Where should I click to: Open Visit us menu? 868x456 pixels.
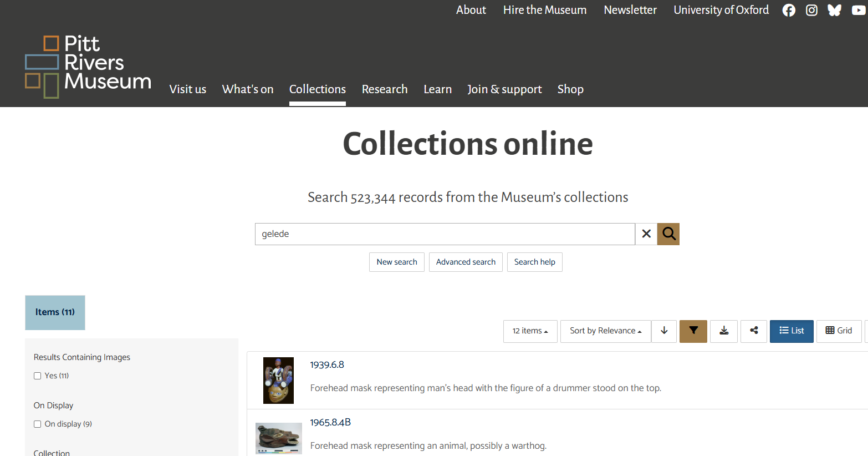[188, 89]
